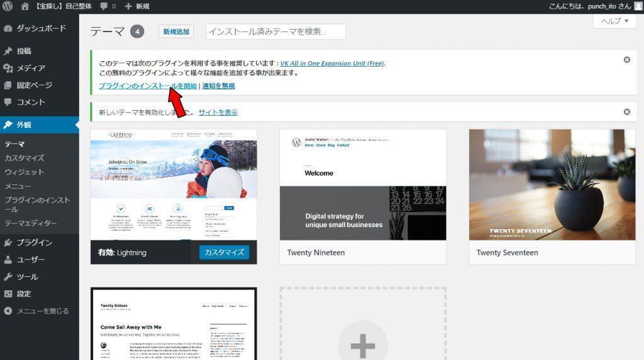This screenshot has width=644, height=360.
Task: Open 外観 menu item
Action: (40, 125)
